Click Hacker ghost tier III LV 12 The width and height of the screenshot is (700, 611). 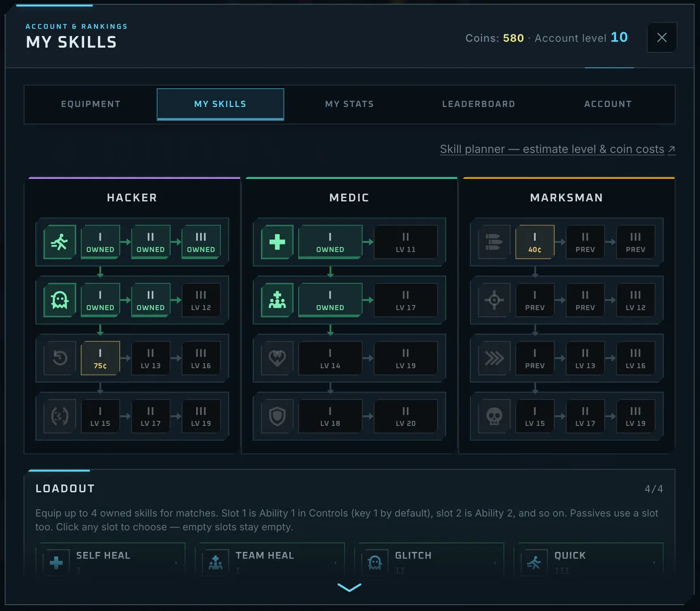click(201, 300)
